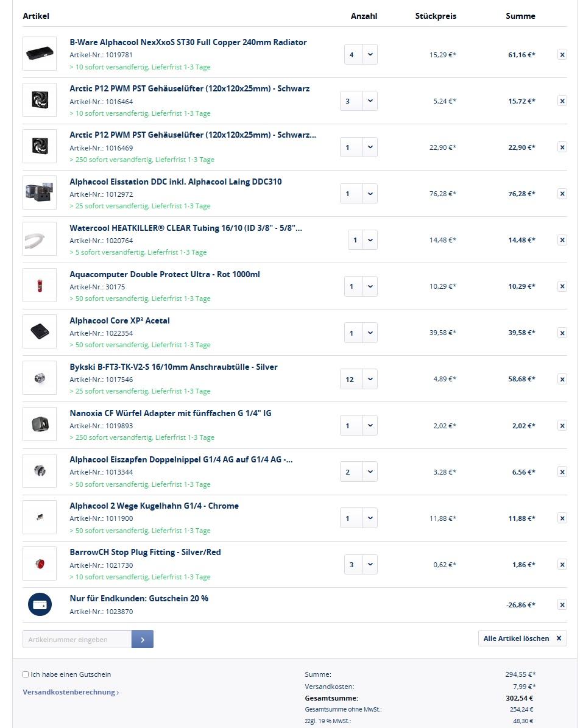
Task: Click 'Artikel-Nr.: 1023870' text
Action: (101, 612)
